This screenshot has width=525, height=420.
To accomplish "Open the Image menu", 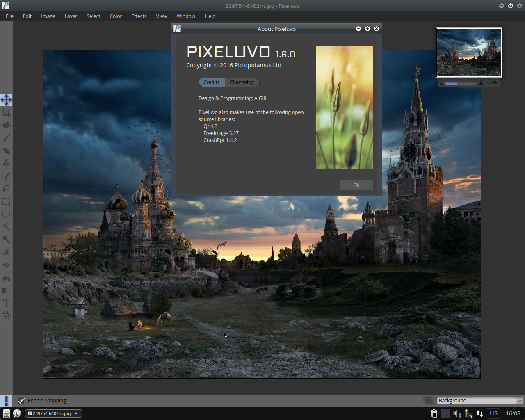I will pyautogui.click(x=48, y=16).
